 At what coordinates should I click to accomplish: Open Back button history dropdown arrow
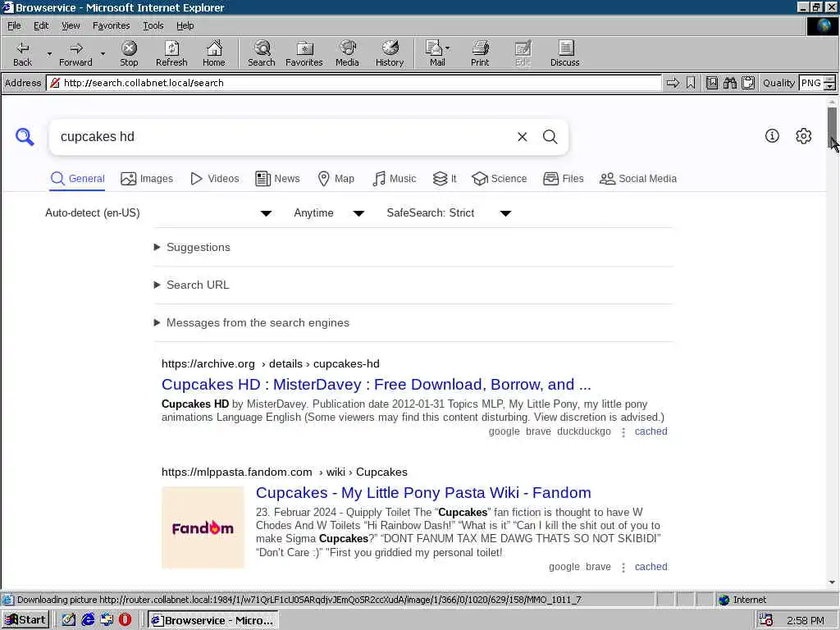click(49, 53)
